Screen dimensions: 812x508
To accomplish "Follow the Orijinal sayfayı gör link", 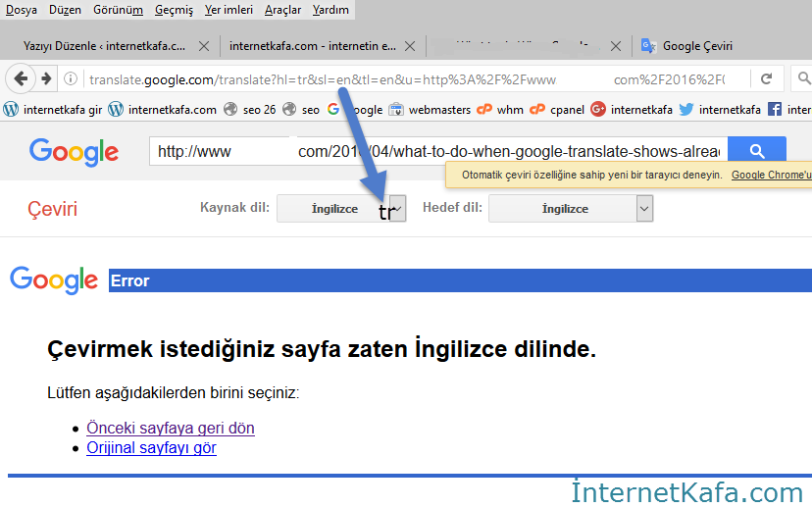I will [x=151, y=447].
